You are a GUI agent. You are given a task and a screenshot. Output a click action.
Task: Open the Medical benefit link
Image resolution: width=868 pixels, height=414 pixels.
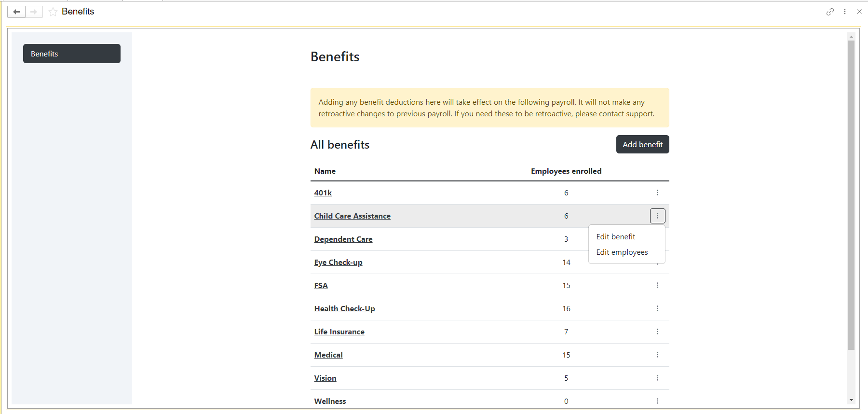coord(328,355)
